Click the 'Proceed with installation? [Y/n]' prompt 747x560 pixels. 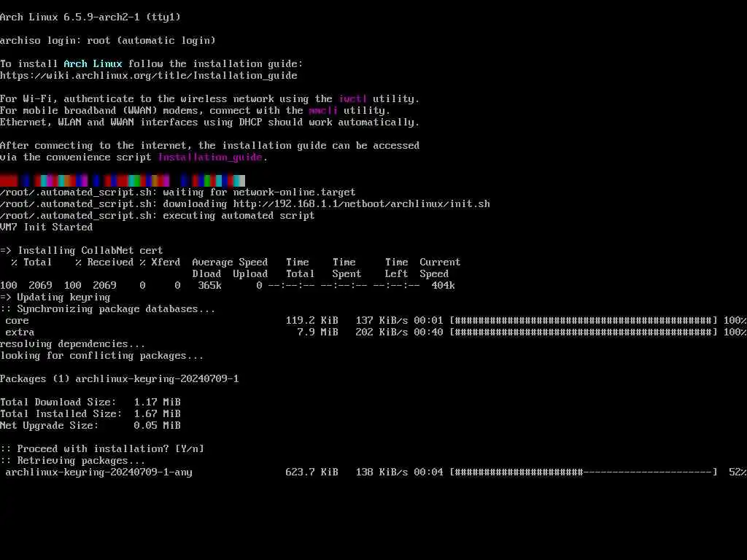click(102, 449)
